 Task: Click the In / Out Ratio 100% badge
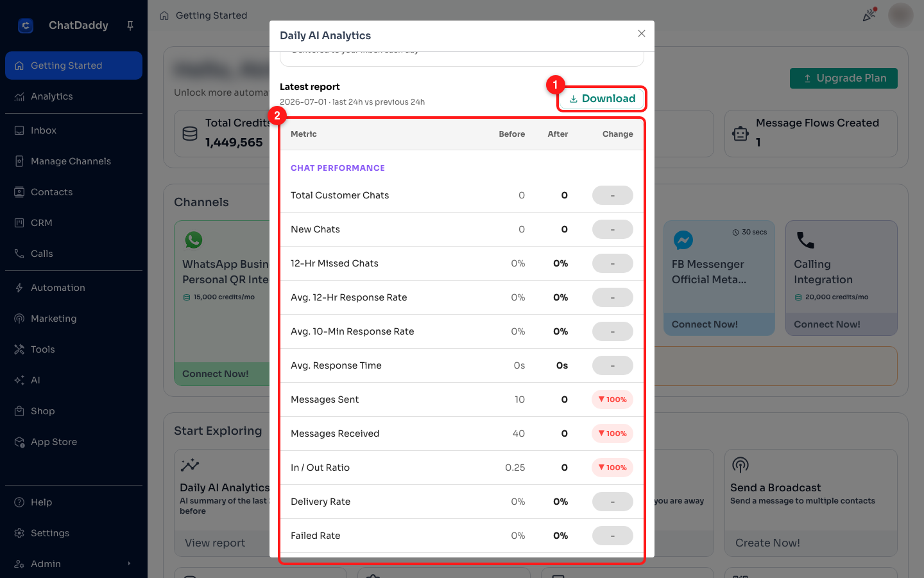[x=613, y=468]
